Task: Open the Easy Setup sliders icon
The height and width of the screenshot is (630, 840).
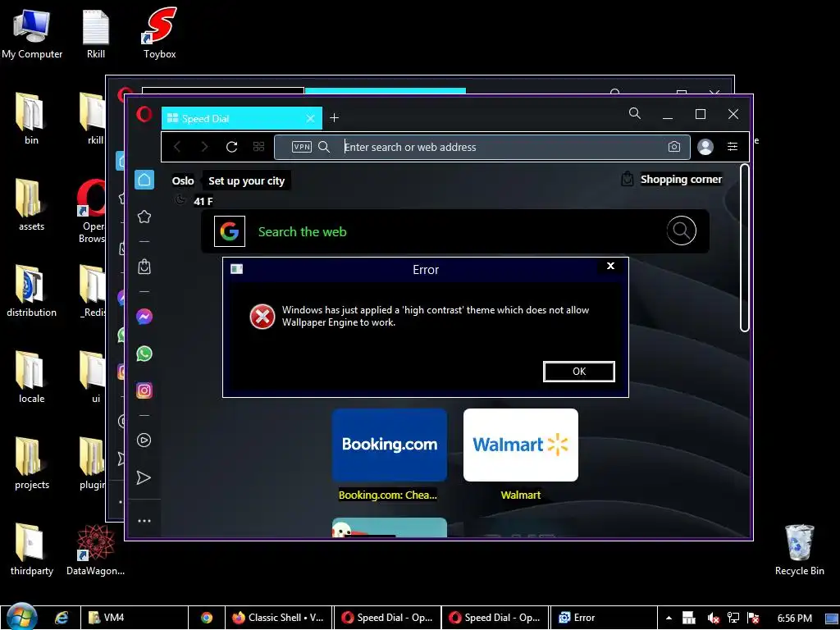Action: click(733, 147)
